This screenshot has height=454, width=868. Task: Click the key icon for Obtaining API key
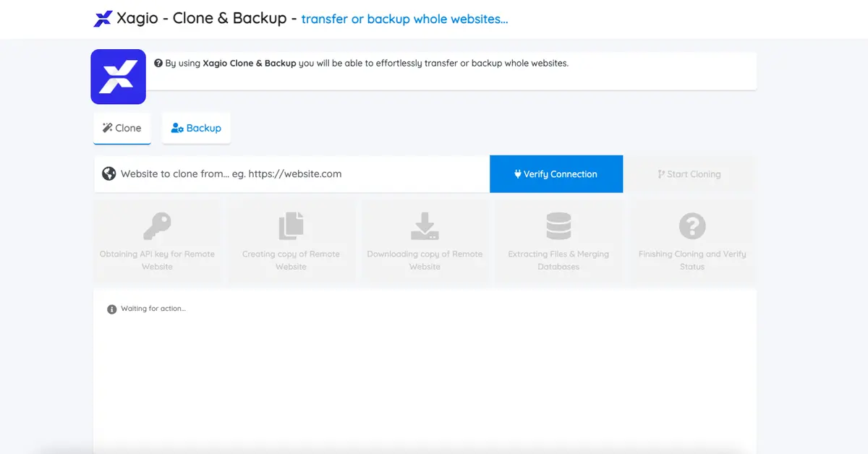[x=157, y=226]
